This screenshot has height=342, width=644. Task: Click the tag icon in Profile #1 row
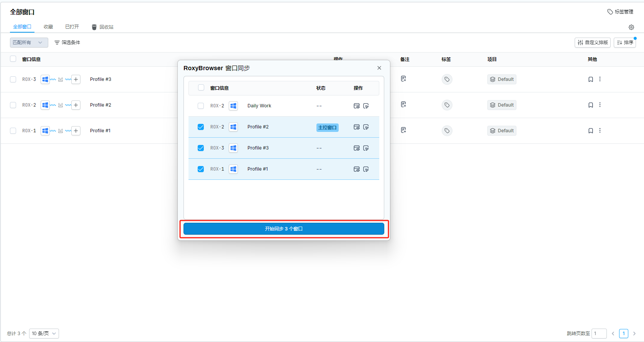pyautogui.click(x=447, y=131)
